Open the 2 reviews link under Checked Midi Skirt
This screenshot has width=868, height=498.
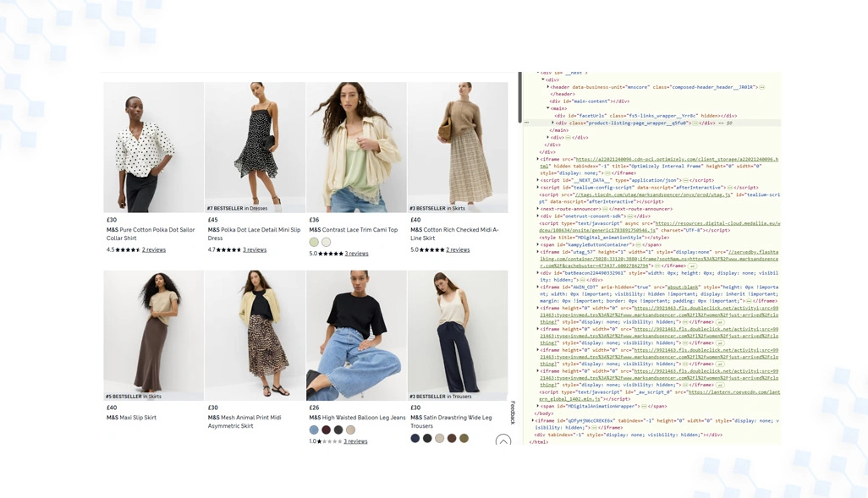pyautogui.click(x=458, y=249)
